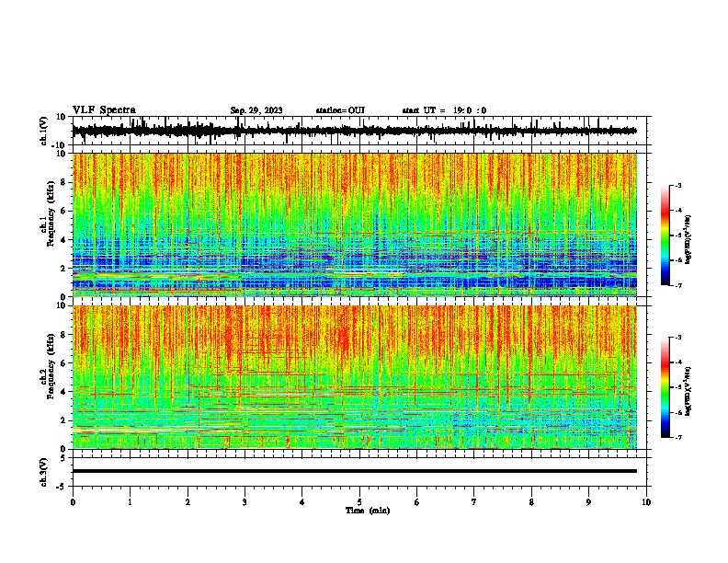728x563 pixels.
Task: Click the time axis tick label "9"
Action: [588, 502]
